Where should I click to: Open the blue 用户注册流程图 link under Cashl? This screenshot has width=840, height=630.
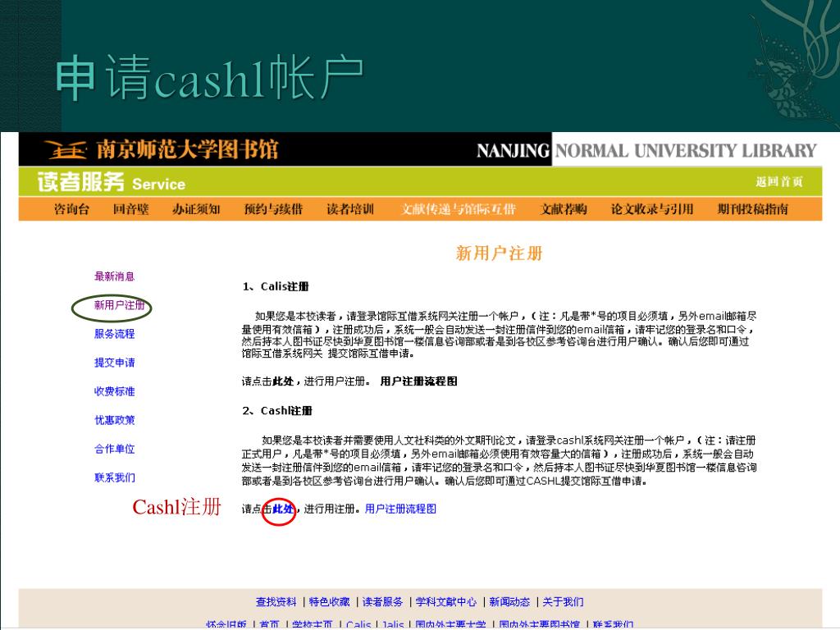click(400, 509)
